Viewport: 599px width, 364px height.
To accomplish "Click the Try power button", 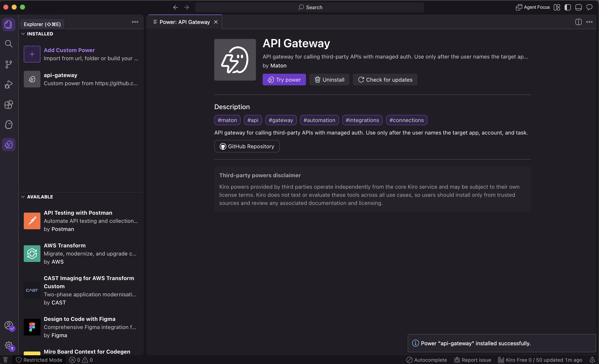I will (284, 80).
